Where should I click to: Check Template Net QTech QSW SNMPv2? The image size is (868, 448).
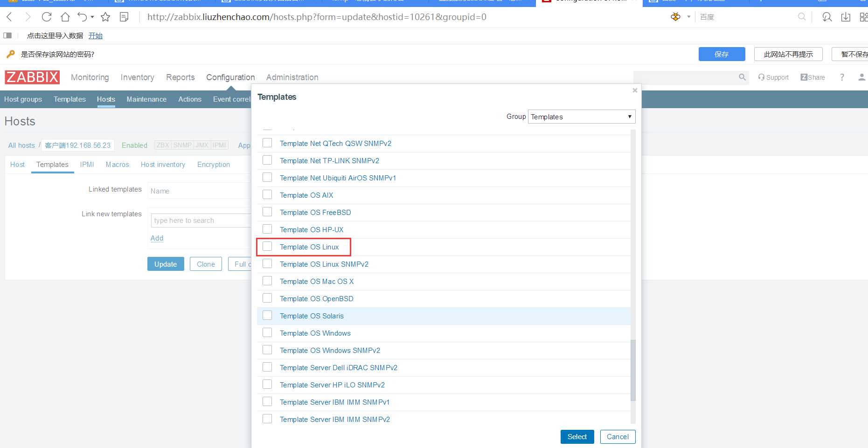(x=267, y=143)
